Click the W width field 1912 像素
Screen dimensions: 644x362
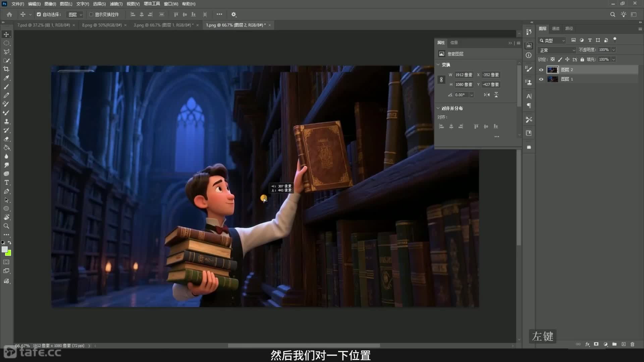(464, 75)
